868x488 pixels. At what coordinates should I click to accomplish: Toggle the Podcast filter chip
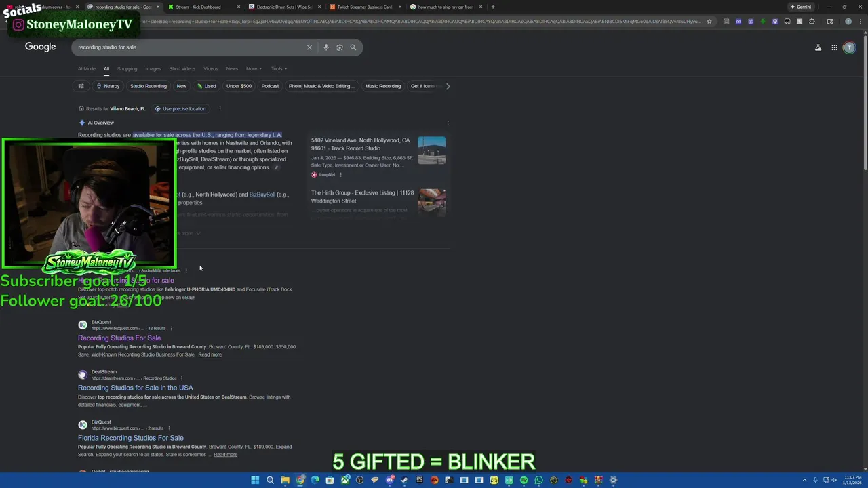(x=270, y=86)
